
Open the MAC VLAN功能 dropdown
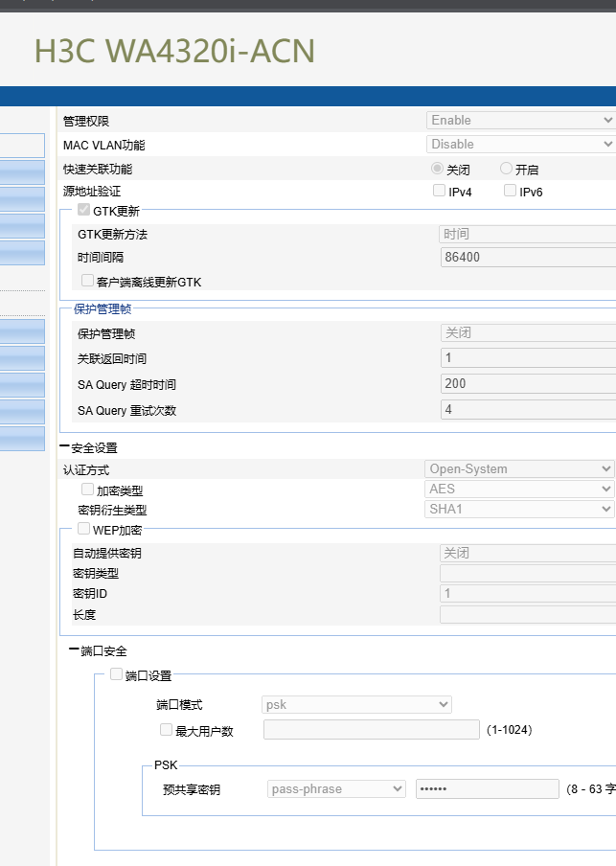(x=520, y=144)
